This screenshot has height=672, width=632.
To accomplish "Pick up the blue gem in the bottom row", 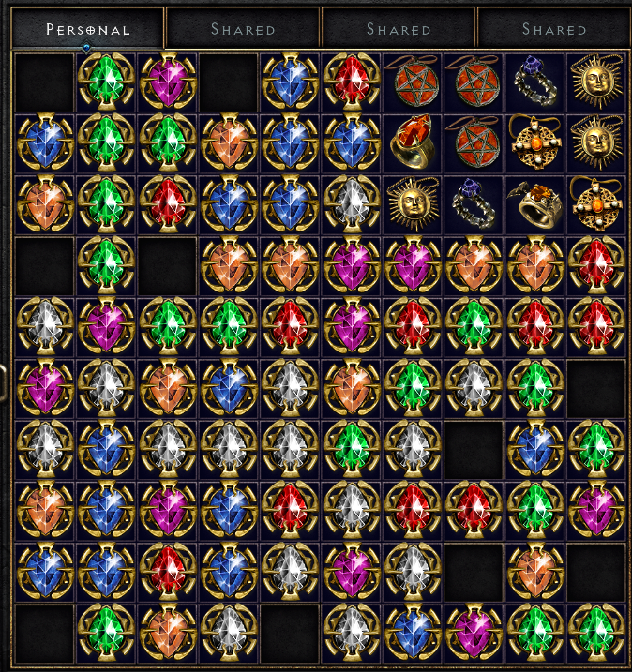I will pos(413,633).
